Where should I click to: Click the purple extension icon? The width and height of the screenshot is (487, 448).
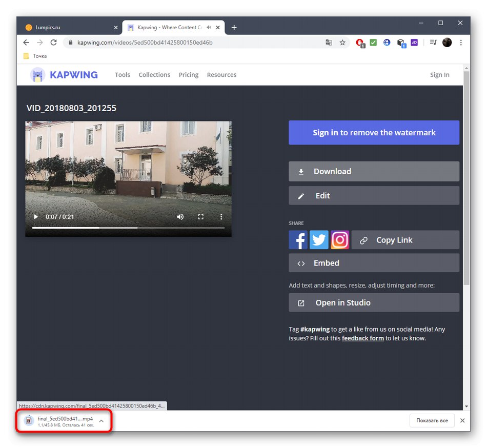pos(414,42)
